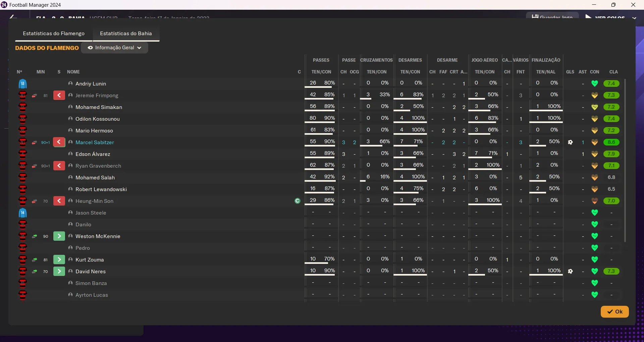
Task: Click substituted-off arrow for Heung-Min Son
Action: coord(59,201)
